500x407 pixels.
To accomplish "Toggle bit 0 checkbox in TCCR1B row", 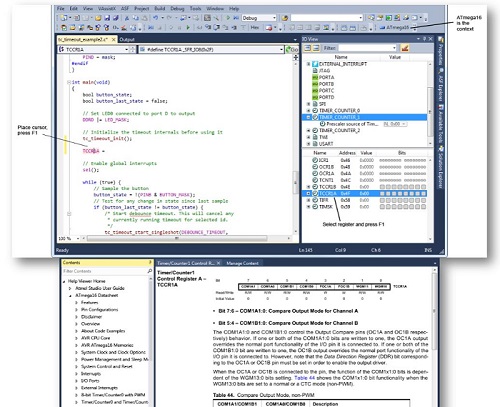I will pos(424,187).
